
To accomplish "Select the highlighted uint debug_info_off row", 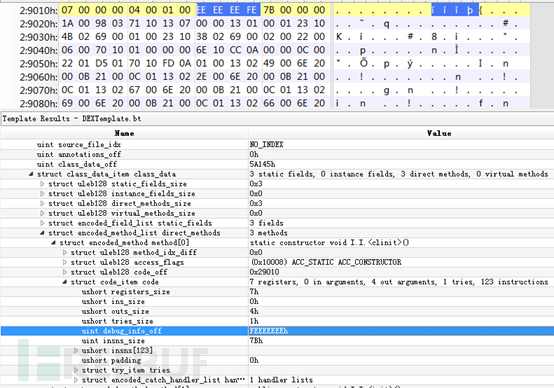I will (x=277, y=331).
